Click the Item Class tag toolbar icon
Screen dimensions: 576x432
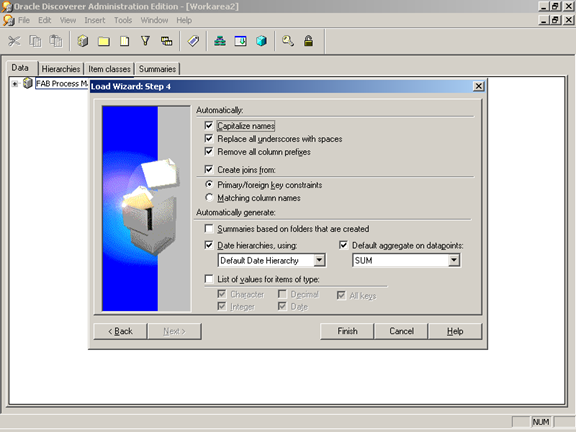click(x=193, y=41)
